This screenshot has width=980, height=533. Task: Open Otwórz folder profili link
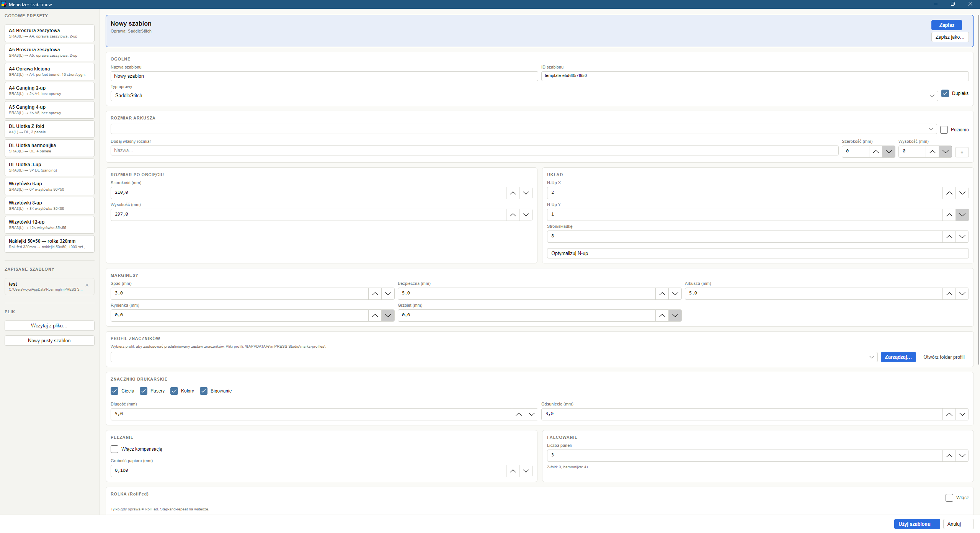pos(944,357)
